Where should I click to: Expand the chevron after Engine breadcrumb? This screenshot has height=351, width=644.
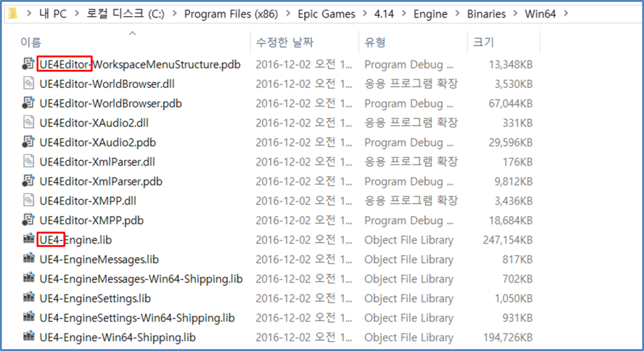pos(457,13)
